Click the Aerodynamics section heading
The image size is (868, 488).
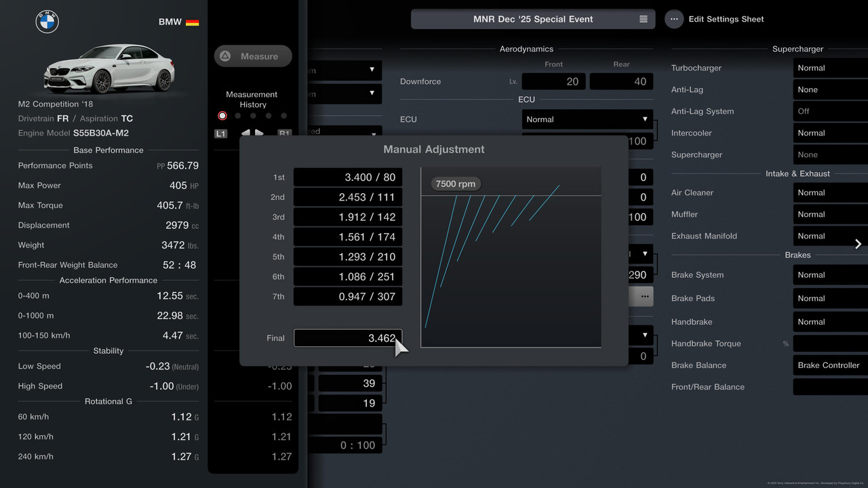526,49
